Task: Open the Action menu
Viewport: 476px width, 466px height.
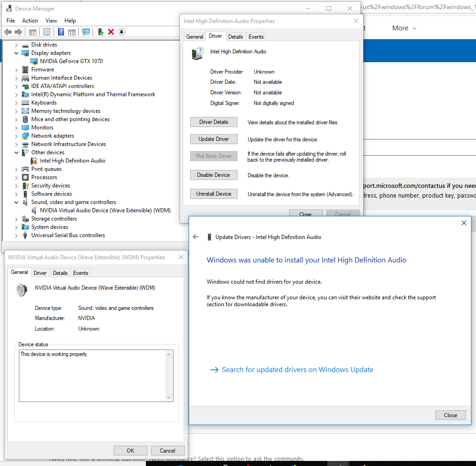Action: [x=30, y=21]
